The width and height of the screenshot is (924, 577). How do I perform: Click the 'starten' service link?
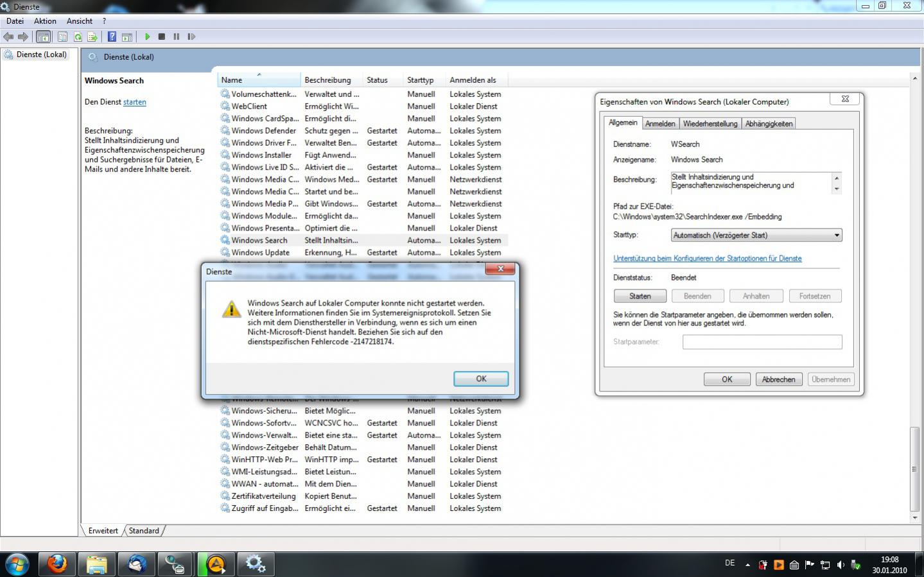(x=135, y=102)
